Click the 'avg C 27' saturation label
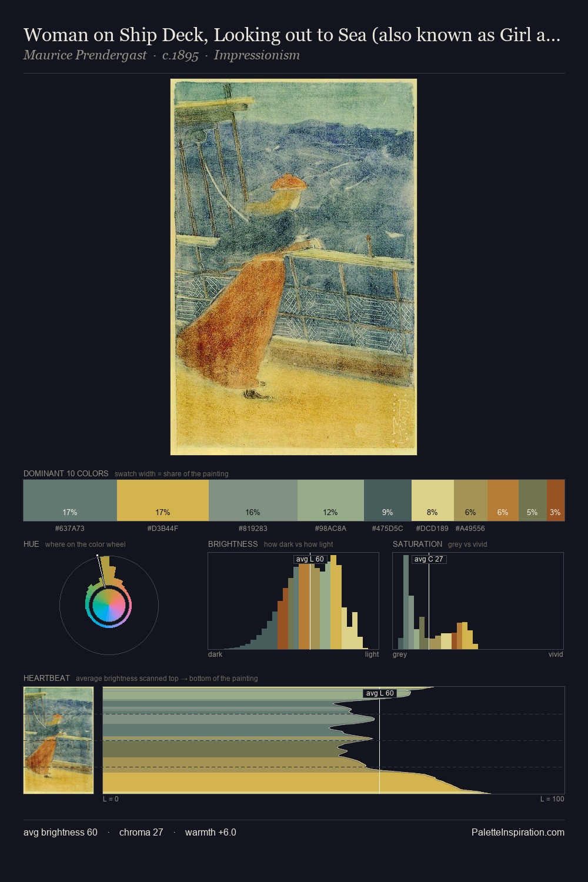This screenshot has height=882, width=588. click(429, 559)
